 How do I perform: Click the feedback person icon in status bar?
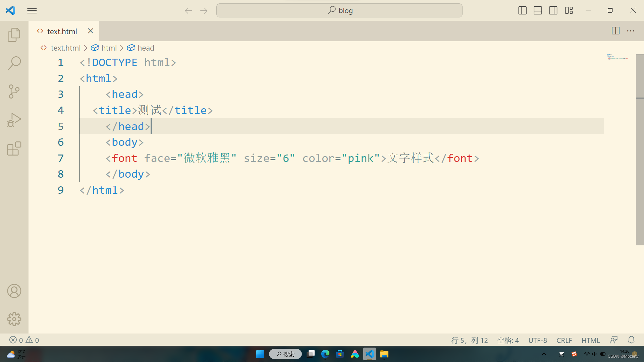tap(614, 340)
